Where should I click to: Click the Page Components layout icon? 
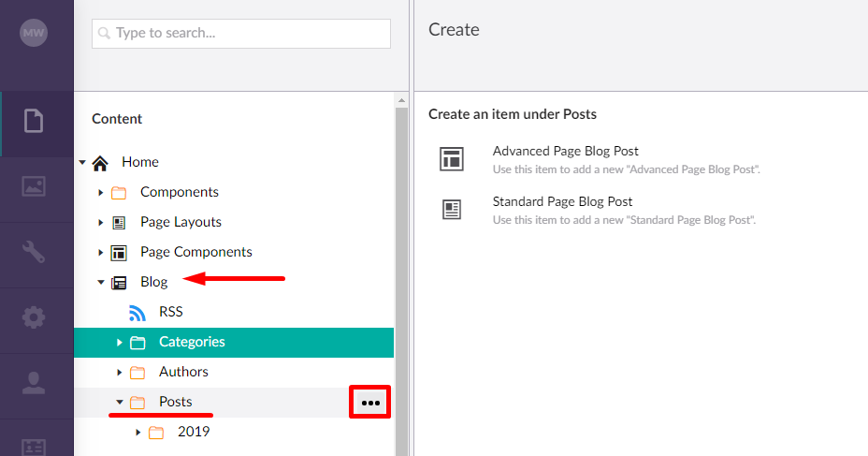pyautogui.click(x=119, y=253)
